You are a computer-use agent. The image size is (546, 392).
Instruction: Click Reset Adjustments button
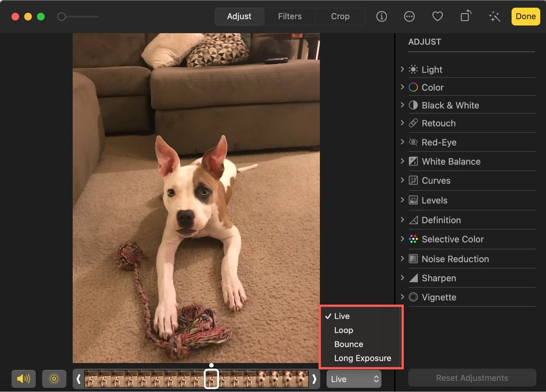point(472,378)
